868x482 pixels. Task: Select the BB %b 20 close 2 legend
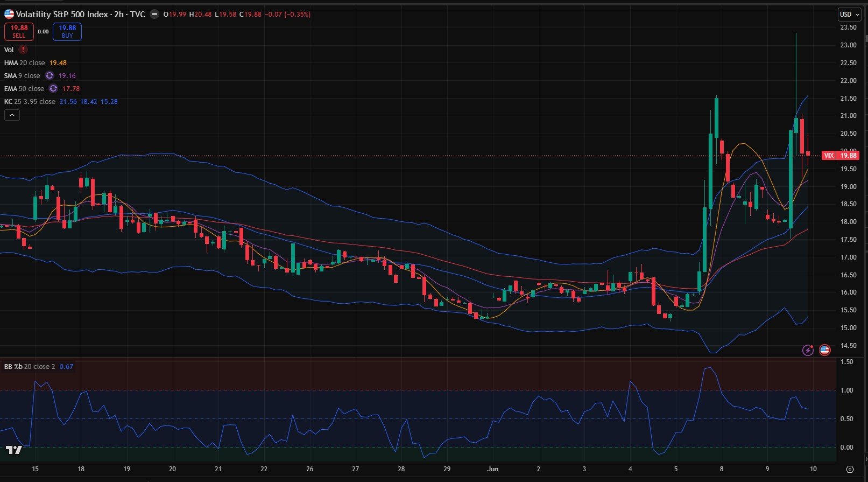(x=30, y=367)
